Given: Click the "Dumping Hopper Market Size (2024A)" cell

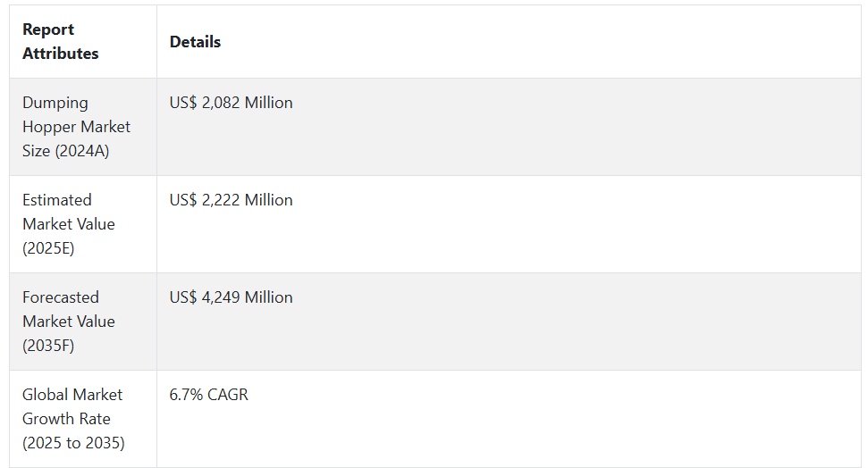Looking at the screenshot, I should [76, 127].
